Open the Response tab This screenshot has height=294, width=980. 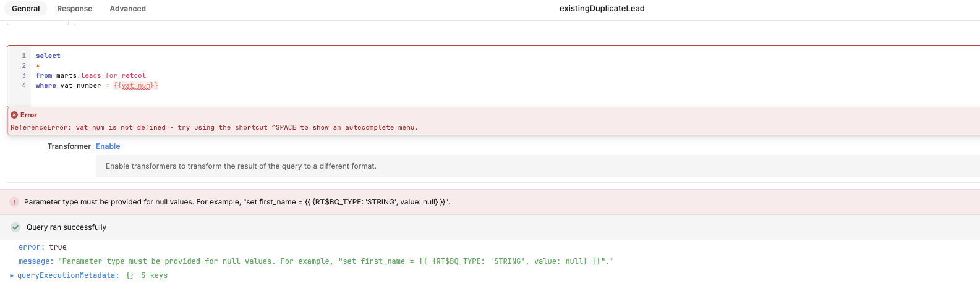pyautogui.click(x=74, y=9)
